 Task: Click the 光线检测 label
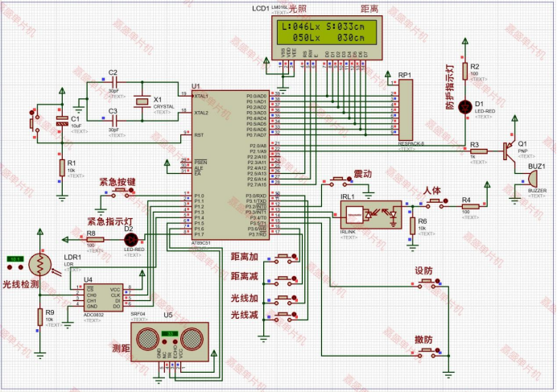[x=20, y=284]
